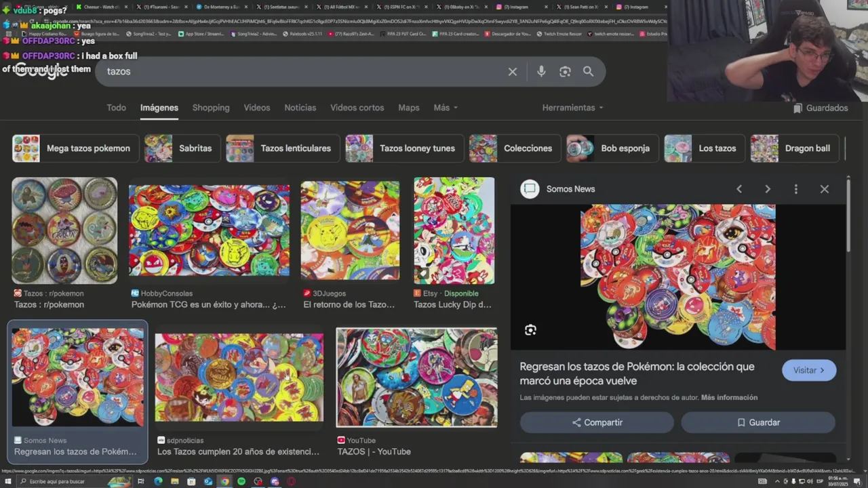Viewport: 868px width, 488px height.
Task: Open Task View on the taskbar
Action: [x=141, y=481]
